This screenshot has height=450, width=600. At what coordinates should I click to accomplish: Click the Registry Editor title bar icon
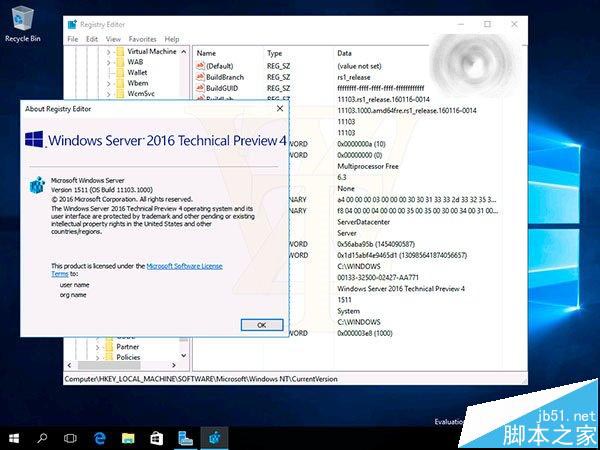click(x=72, y=24)
